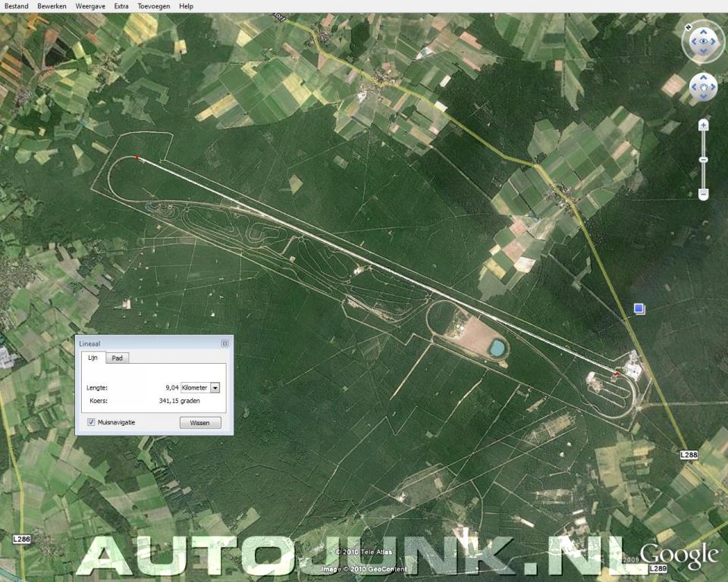
Task: Open the Kilometer unit dropdown
Action: click(x=215, y=387)
